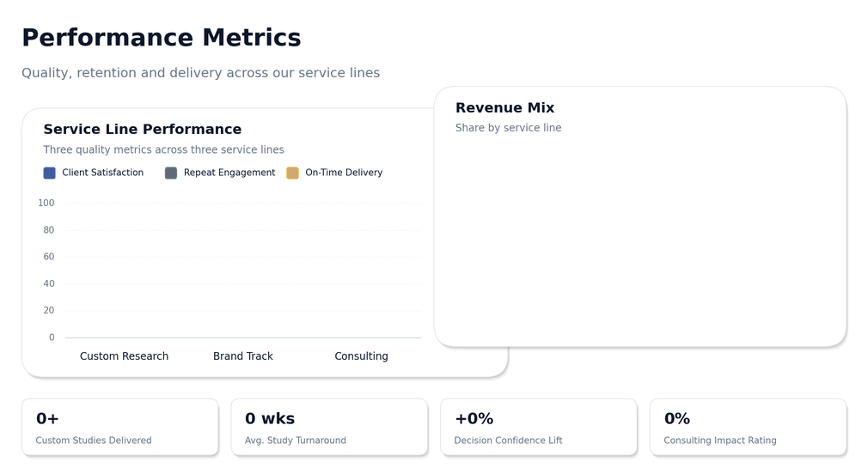Click the 20 y-axis tick label
Image resolution: width=868 pixels, height=468 pixels.
click(x=49, y=310)
